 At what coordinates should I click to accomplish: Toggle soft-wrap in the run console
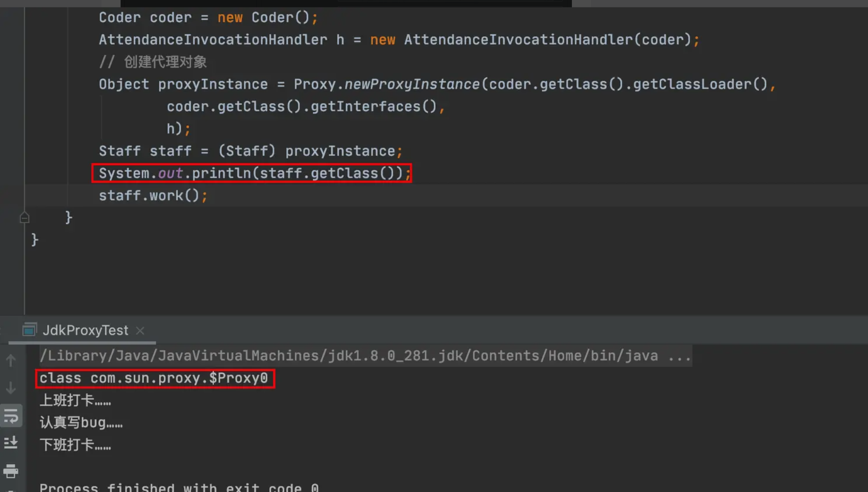11,416
